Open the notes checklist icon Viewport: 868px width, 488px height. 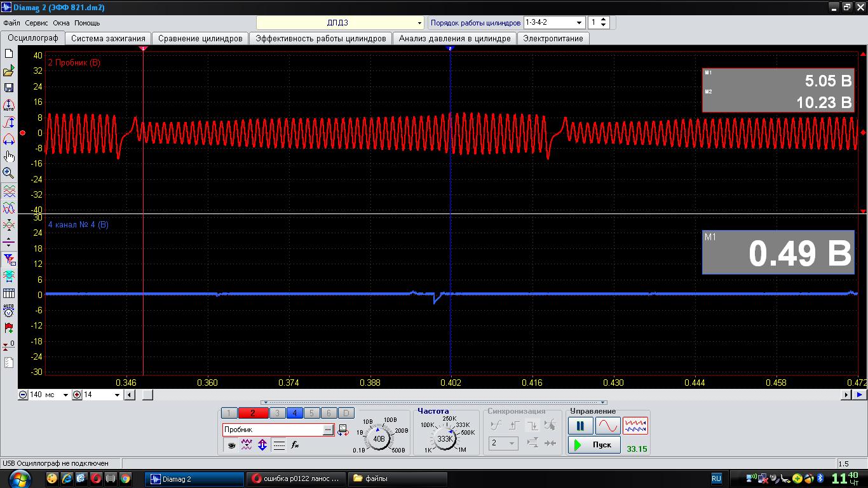[x=9, y=362]
